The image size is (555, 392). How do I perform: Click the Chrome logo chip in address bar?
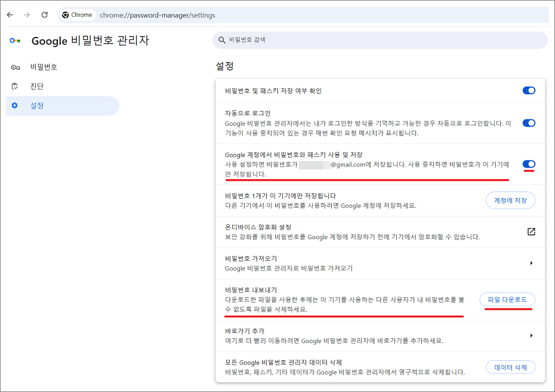point(77,15)
